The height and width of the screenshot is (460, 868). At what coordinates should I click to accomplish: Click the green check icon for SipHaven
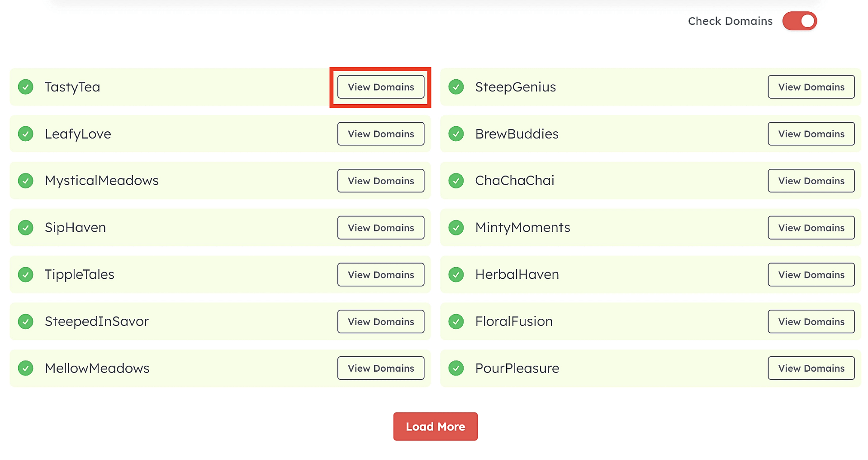(x=26, y=227)
